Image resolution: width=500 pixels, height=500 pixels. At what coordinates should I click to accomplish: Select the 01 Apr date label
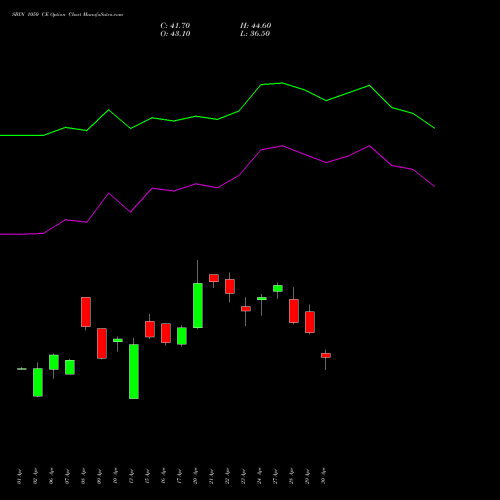coord(19,476)
